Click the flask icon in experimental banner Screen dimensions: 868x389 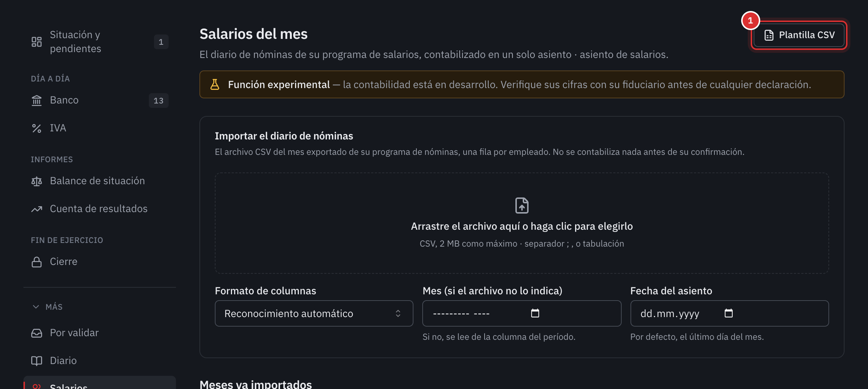215,84
